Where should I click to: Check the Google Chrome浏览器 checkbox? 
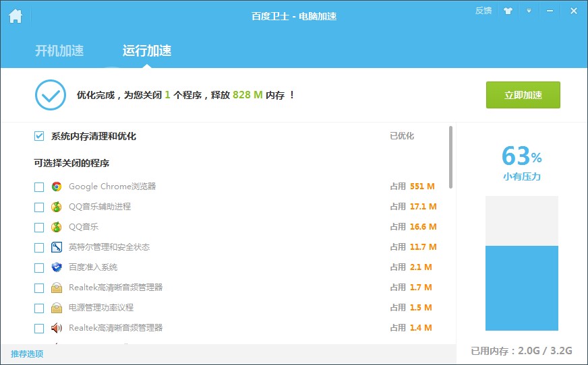pos(39,187)
